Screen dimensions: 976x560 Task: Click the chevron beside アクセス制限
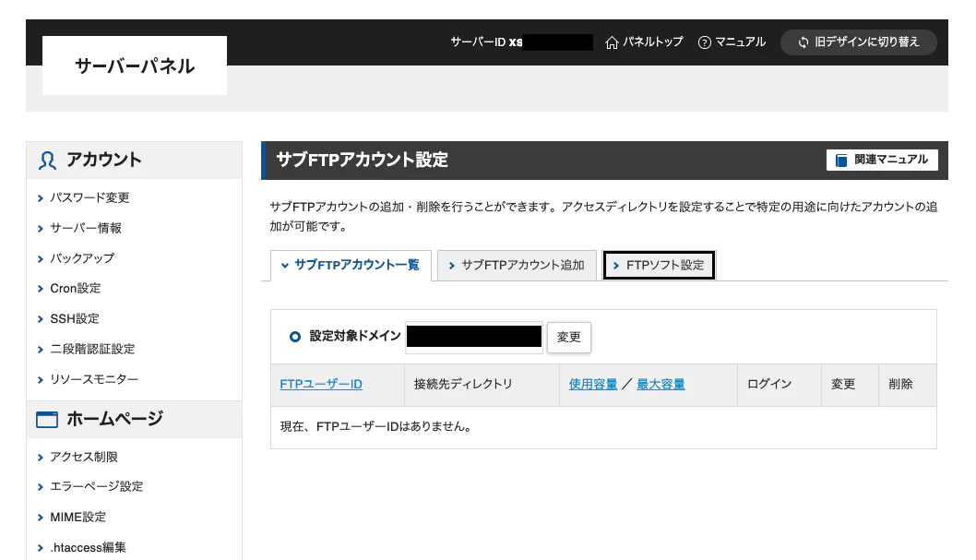[40, 456]
